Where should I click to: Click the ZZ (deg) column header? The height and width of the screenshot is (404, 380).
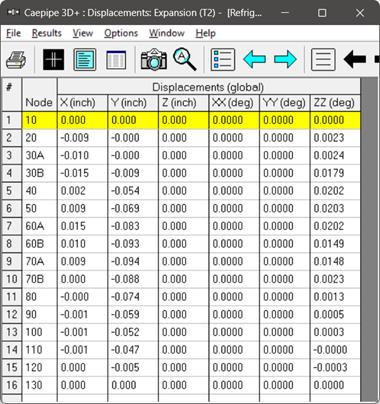point(334,103)
